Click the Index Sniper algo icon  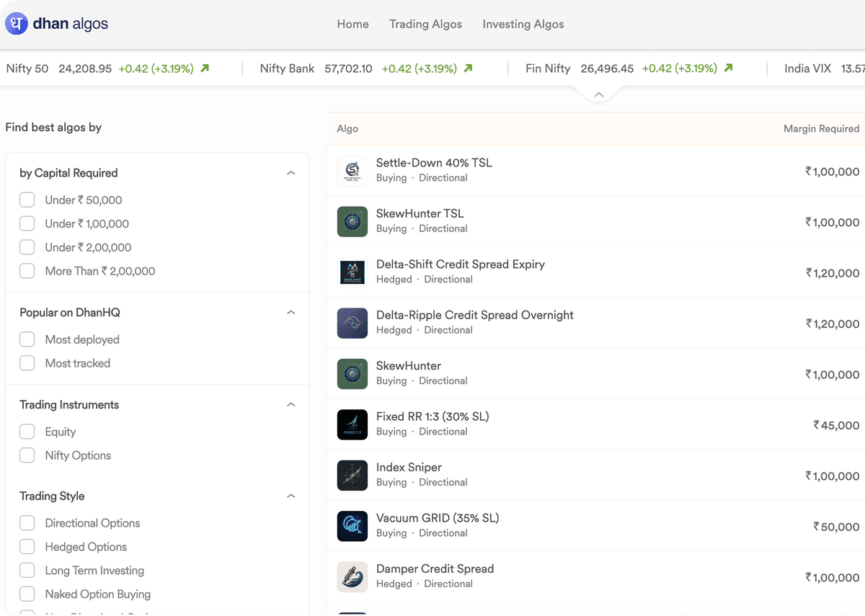click(352, 476)
